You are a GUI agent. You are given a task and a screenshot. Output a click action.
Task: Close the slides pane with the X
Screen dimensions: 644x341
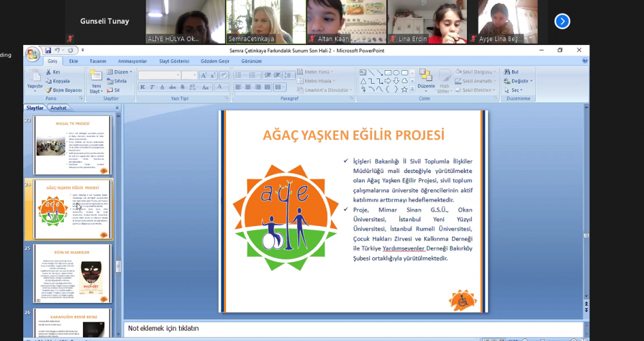(x=117, y=108)
